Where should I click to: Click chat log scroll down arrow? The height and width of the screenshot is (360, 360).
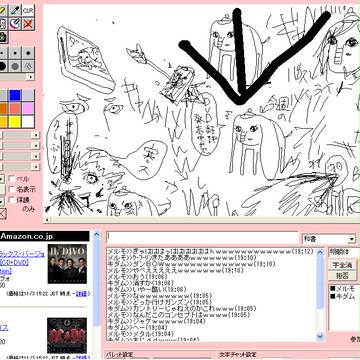tap(320, 336)
